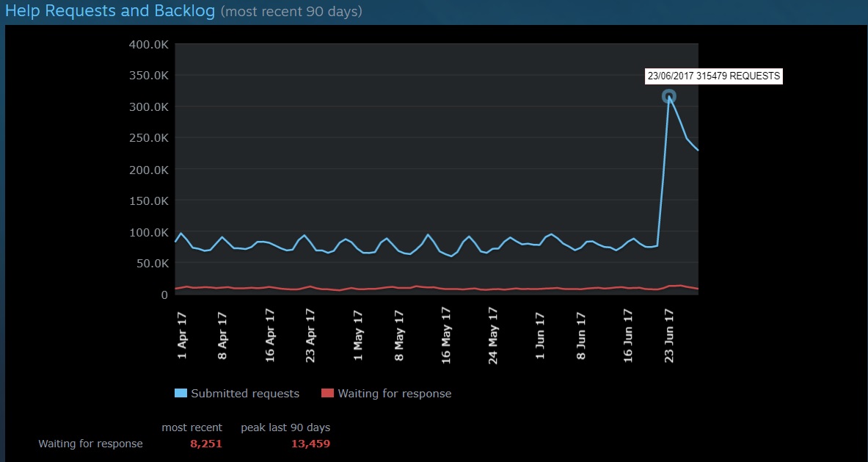Click the 1 Apr 17 axis label

182,336
